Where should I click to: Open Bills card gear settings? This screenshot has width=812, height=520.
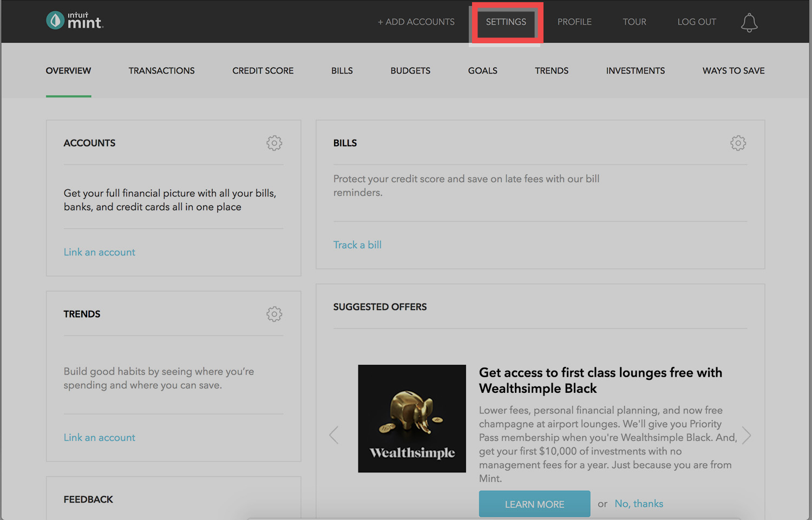pos(738,143)
